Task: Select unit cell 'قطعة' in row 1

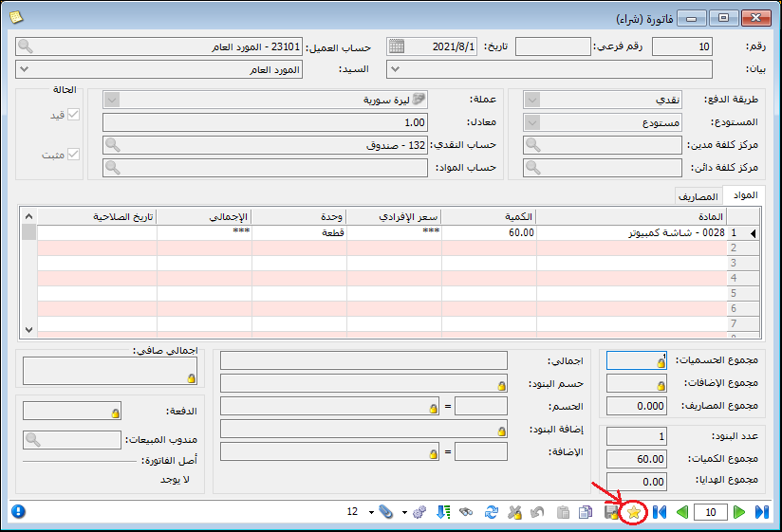Action: coord(299,232)
